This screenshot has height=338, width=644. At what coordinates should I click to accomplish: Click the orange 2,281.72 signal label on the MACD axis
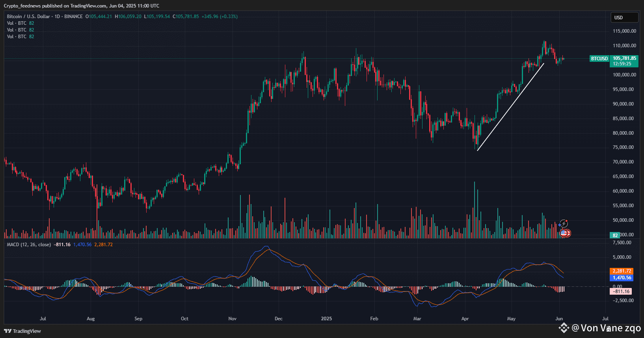[x=622, y=271]
